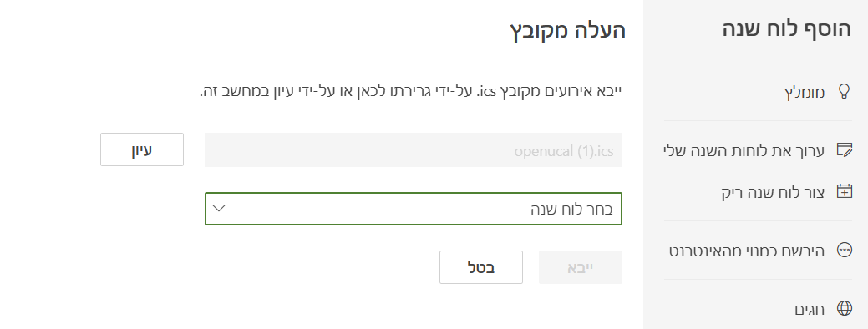
Task: Click the בטל cancel button
Action: tap(481, 267)
